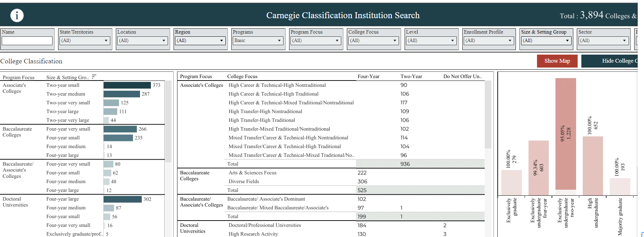Expand the Enrollment Profile dropdown
644x237 pixels.
click(x=489, y=41)
